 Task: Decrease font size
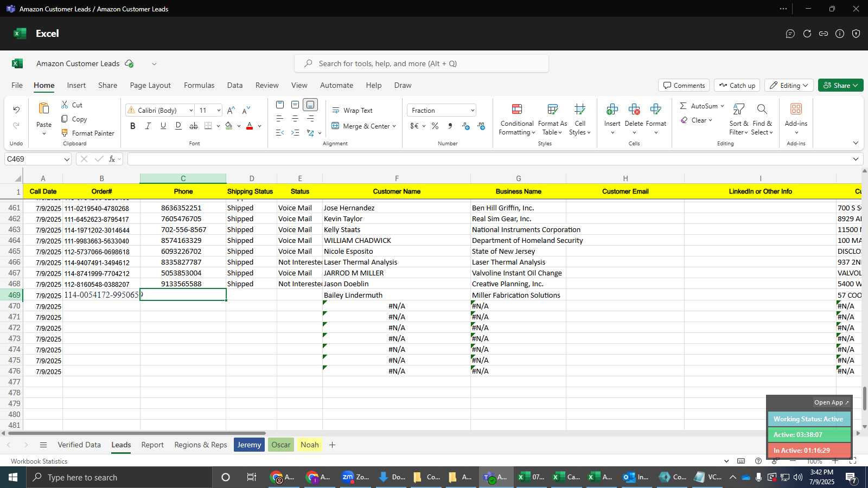[246, 110]
